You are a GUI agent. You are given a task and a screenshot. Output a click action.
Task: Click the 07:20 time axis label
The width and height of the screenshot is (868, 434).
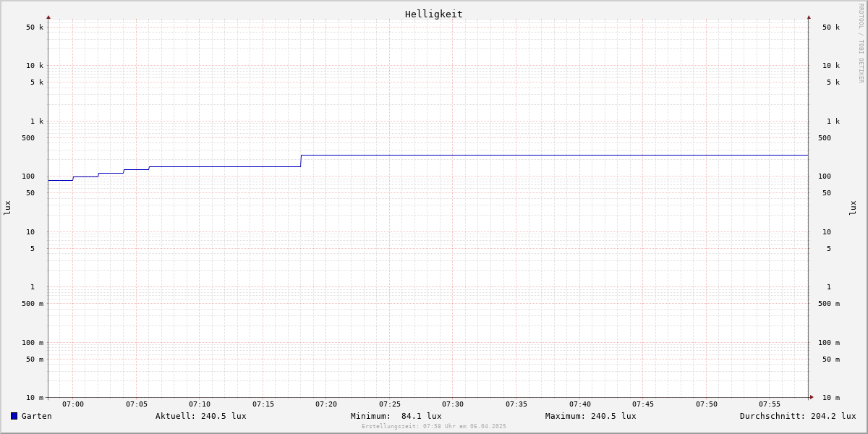[x=326, y=404]
